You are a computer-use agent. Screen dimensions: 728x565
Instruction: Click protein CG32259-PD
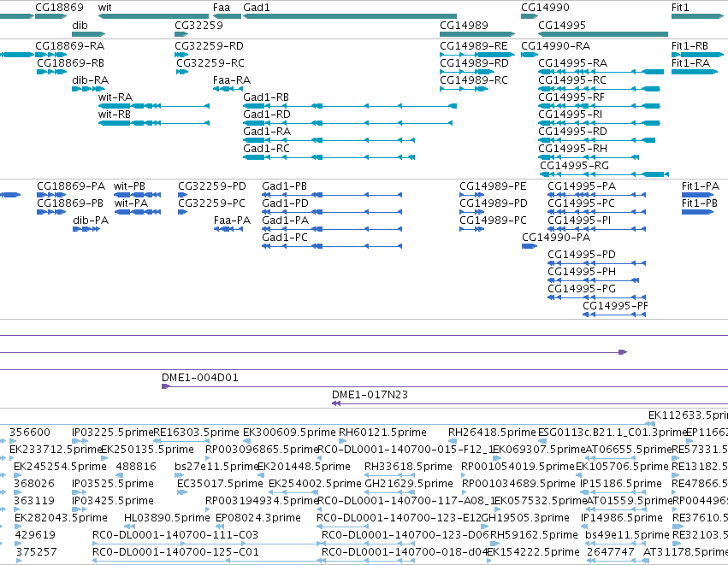[182, 195]
